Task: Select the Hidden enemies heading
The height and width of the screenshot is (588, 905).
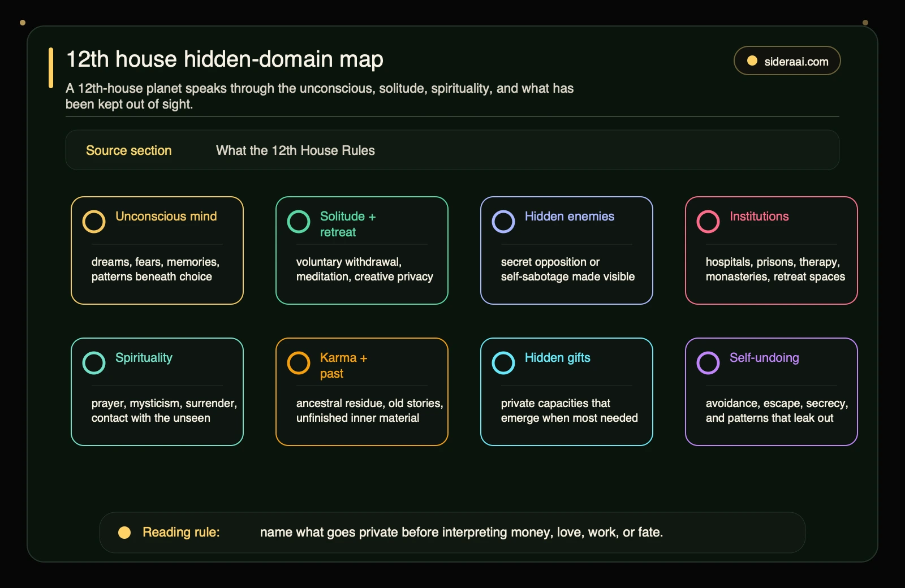Action: click(570, 217)
